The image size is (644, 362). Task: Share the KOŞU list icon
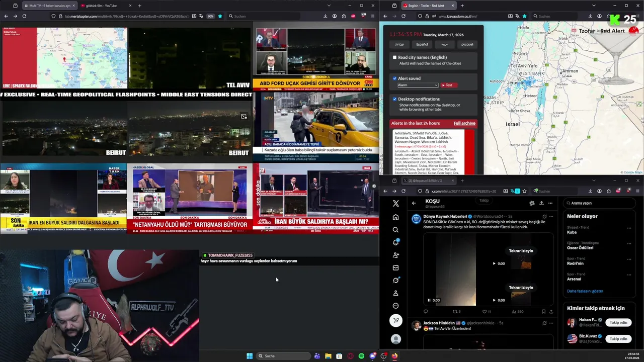point(541,203)
